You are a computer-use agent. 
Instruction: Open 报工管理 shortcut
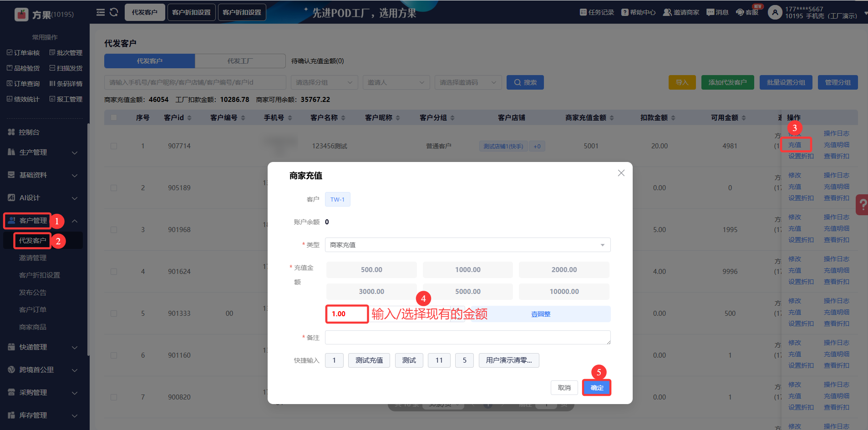coord(66,99)
